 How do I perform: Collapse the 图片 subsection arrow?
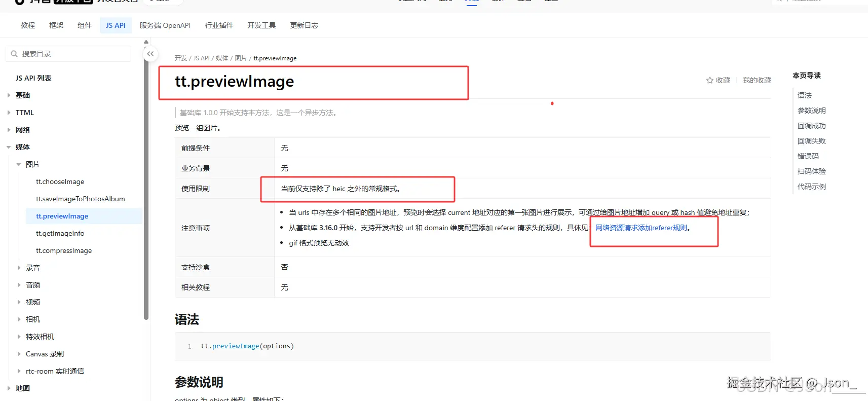tap(19, 164)
